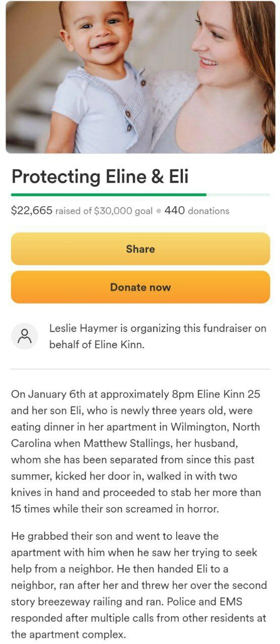The image size is (280, 644).
Task: Tap the Donate now button
Action: coord(141,287)
